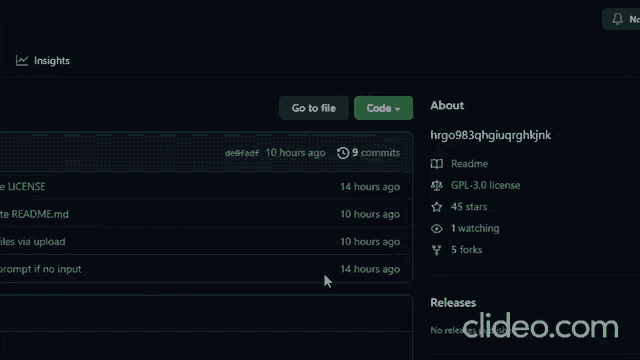
Task: Open the green Code dropdown
Action: tap(383, 108)
